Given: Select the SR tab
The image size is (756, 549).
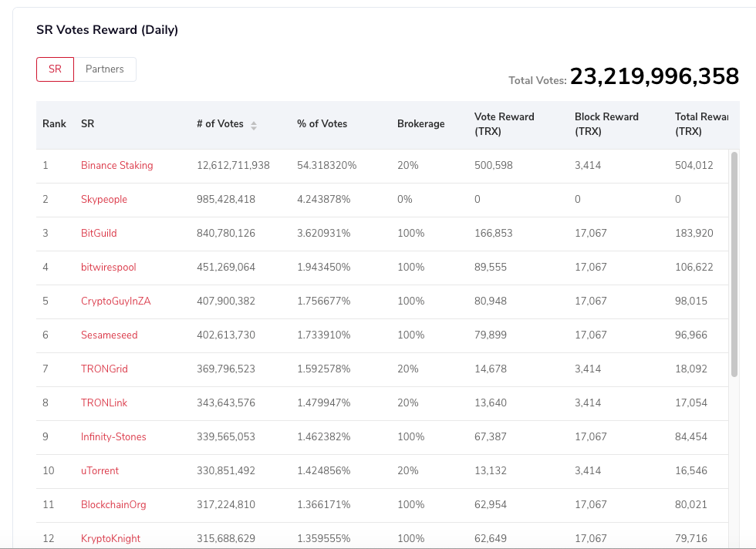Looking at the screenshot, I should (x=55, y=69).
